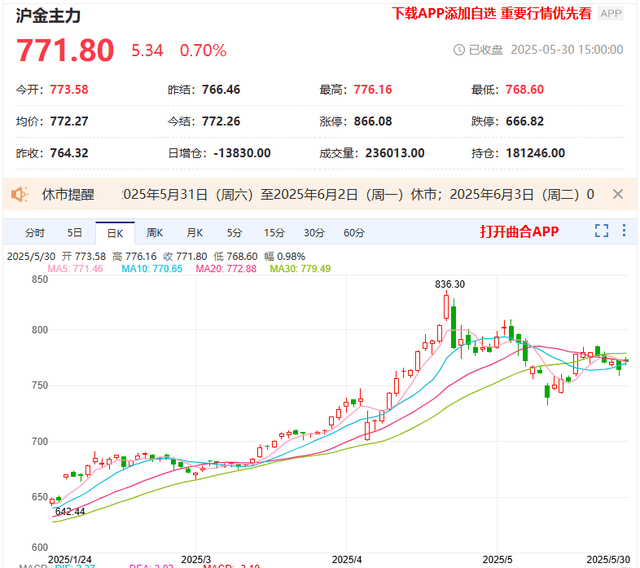Click the 今开 value 773.58
The width and height of the screenshot is (640, 568).
(69, 89)
